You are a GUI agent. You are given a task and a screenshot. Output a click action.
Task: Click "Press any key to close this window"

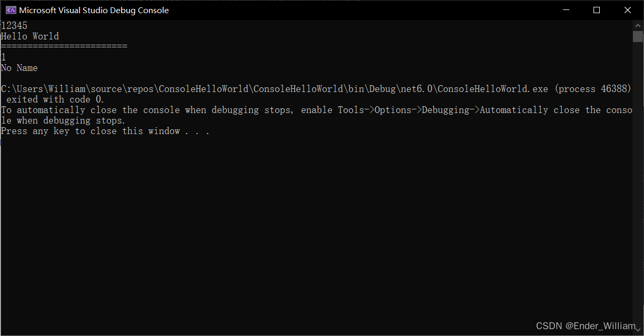(105, 131)
